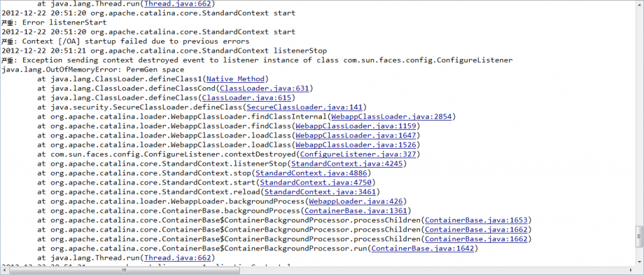Select the 'java.lang.OutOfMemoryError: PermGen space' line
Viewport: 644px width, 275px height.
[93, 69]
